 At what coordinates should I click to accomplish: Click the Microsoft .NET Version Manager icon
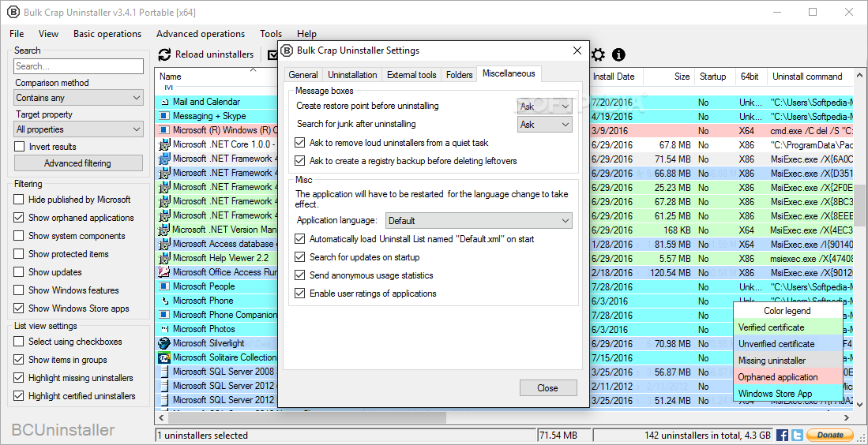(x=163, y=230)
